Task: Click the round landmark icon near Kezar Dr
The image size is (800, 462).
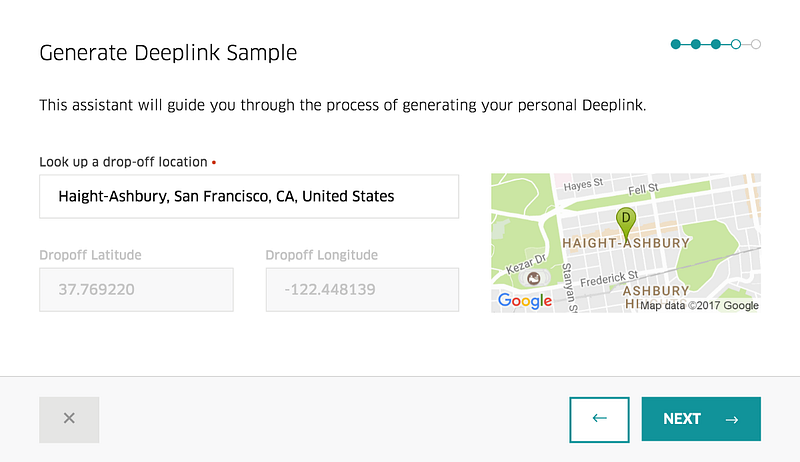Action: point(533,278)
